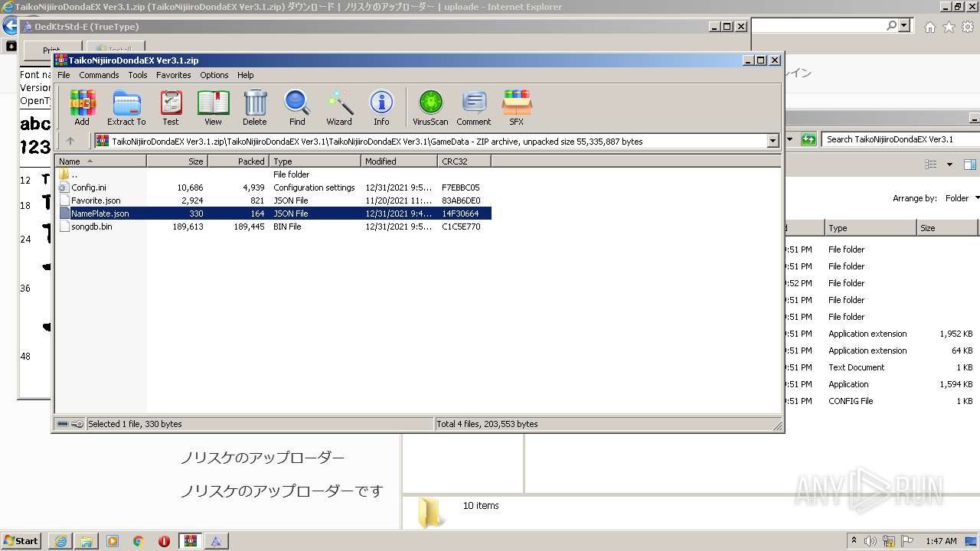Screen dimensions: 980x551
Task: Switch to font viewer taskbar button
Action: point(216,541)
